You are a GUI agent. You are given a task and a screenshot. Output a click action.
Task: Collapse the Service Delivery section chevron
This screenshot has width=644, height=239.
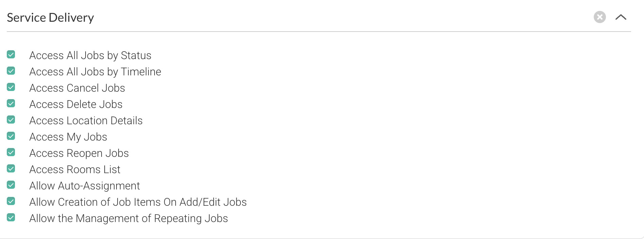[621, 17]
